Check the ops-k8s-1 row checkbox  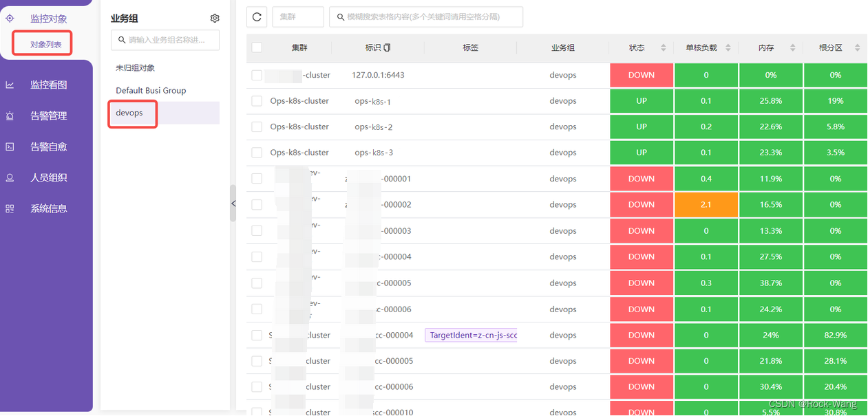(x=257, y=101)
